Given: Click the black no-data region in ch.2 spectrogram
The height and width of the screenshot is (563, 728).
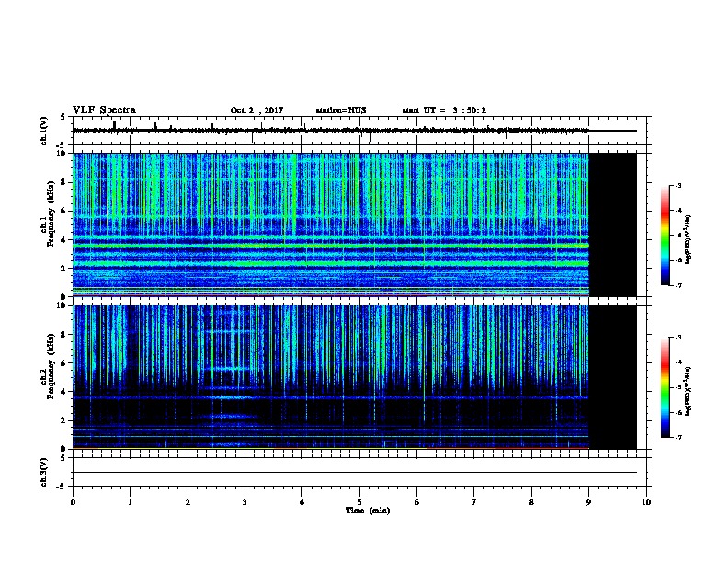Looking at the screenshot, I should point(612,377).
